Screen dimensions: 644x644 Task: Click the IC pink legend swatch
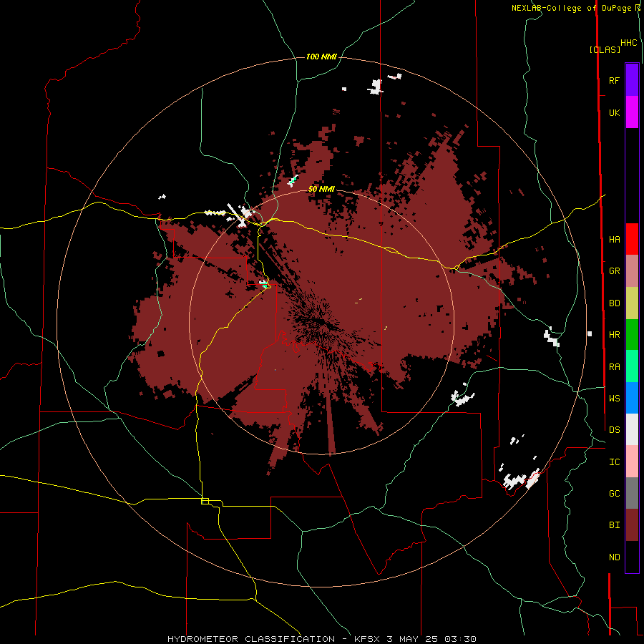[632, 462]
